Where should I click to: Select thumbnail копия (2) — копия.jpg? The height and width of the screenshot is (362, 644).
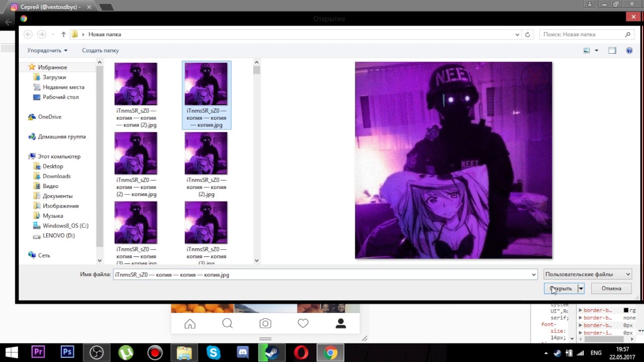[136, 164]
